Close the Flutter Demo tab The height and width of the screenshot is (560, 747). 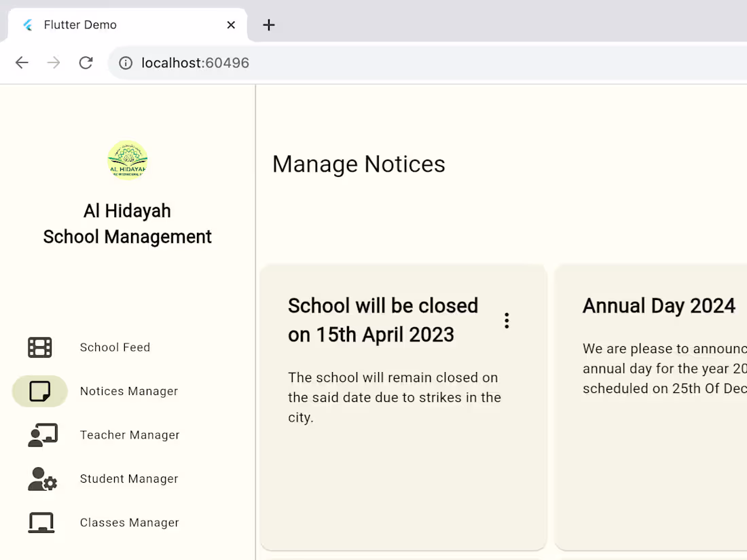pyautogui.click(x=231, y=25)
